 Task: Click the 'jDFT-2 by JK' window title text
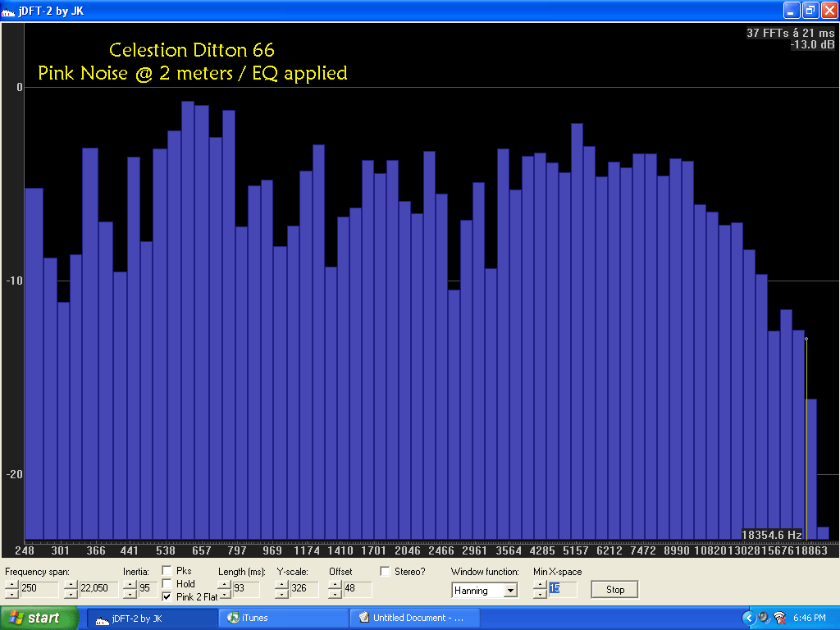pyautogui.click(x=51, y=11)
